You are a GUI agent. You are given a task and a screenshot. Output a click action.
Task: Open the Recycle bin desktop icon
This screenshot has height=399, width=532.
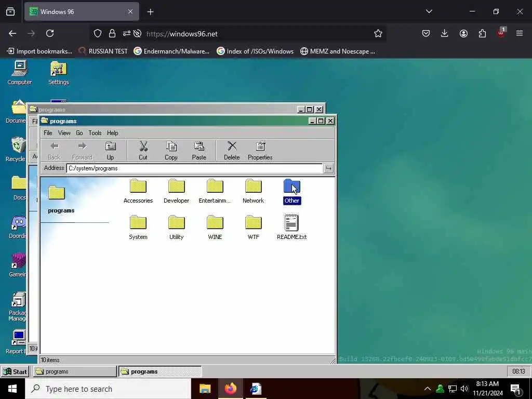point(16,149)
